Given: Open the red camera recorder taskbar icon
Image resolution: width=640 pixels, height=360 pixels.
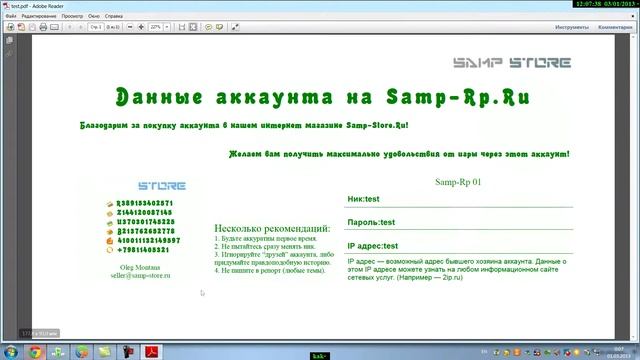Looking at the screenshot, I should coord(128,351).
